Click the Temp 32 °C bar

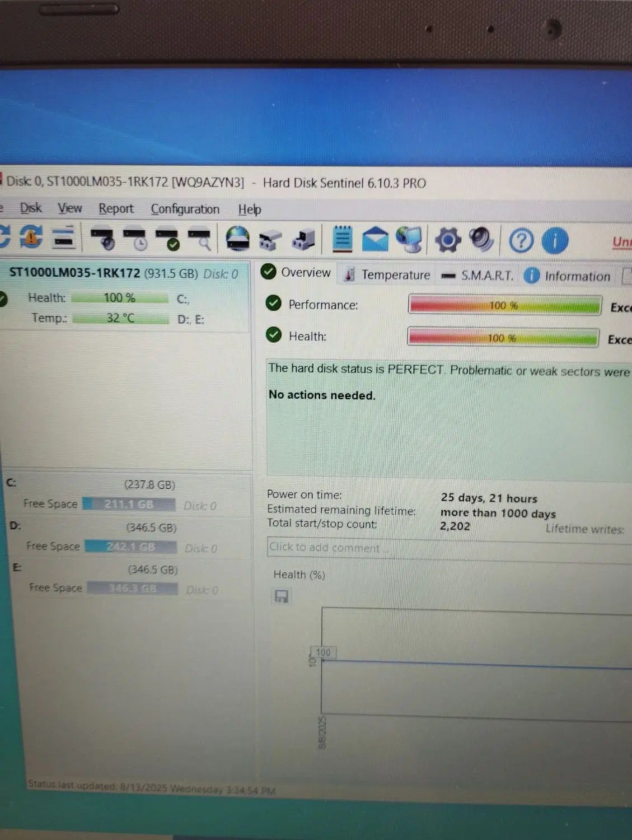[121, 318]
